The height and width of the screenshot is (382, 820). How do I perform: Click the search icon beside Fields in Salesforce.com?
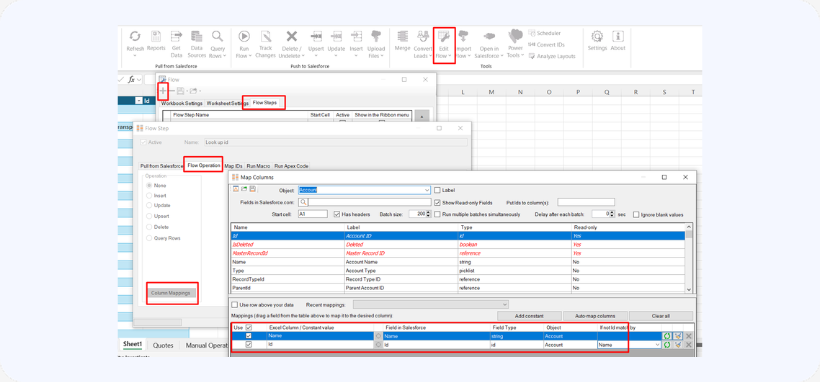303,202
